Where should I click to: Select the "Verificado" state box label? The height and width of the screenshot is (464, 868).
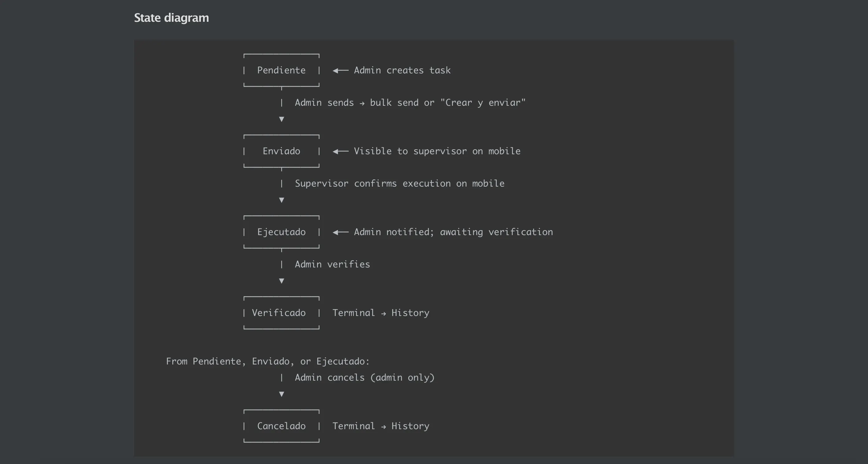tap(279, 313)
